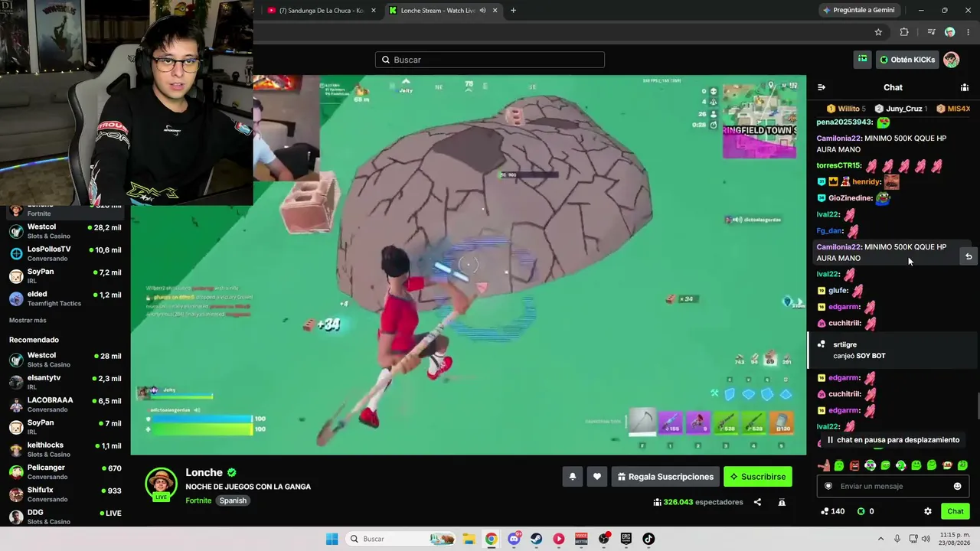Image resolution: width=980 pixels, height=551 pixels.
Task: Open DDG channel in sidebar
Action: coord(65,517)
